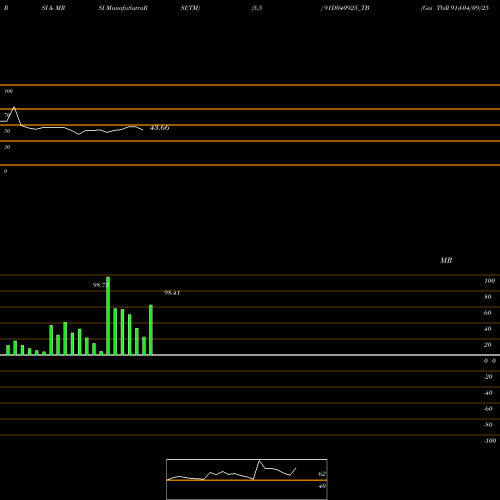Click the 40 label in mini chart
The width and height of the screenshot is (500, 500).
click(322, 486)
